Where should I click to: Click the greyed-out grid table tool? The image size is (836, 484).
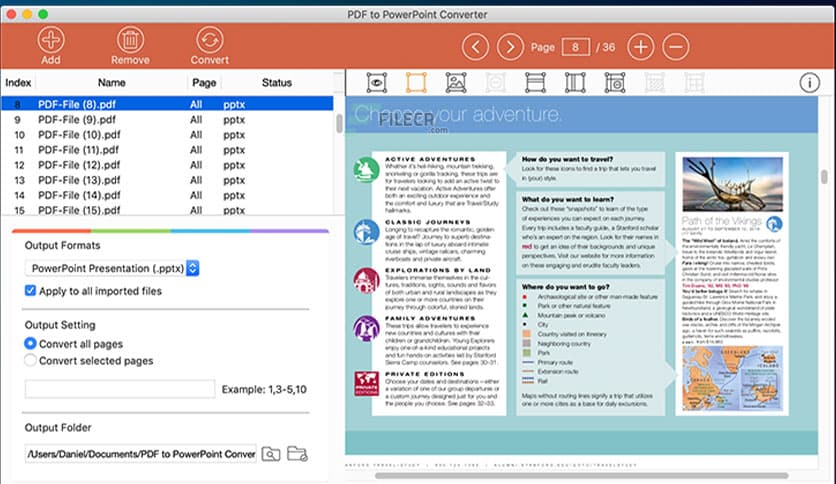[x=694, y=83]
